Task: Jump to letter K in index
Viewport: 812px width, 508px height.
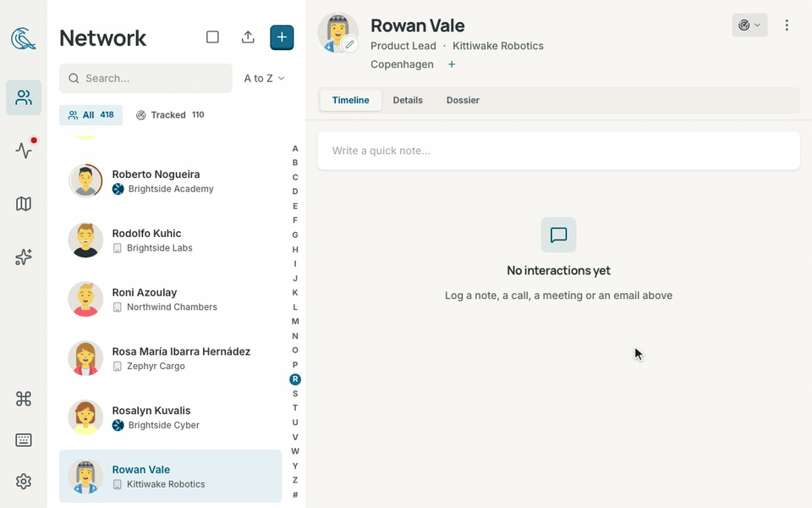Action: tap(295, 292)
